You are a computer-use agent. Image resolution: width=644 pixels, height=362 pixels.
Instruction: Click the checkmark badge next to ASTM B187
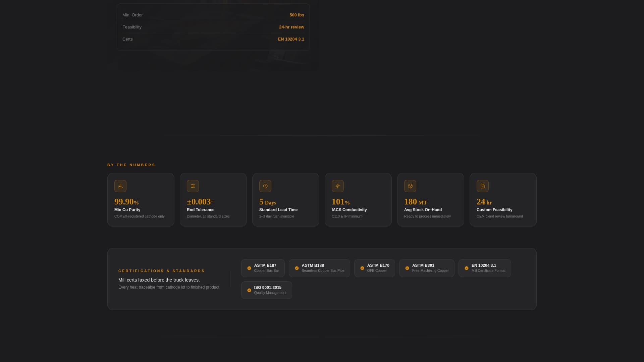point(249,268)
